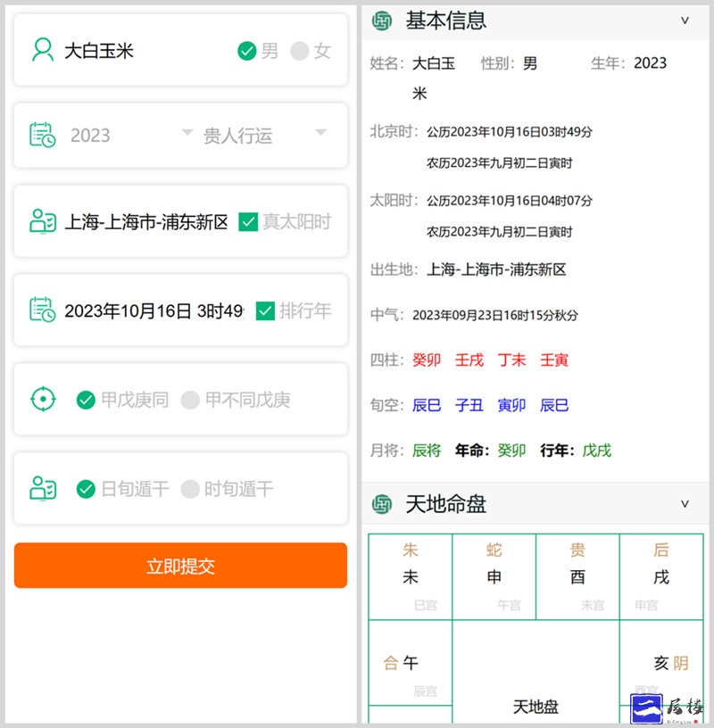
Task: Click the person icon beside 日旬遁干
Action: click(x=43, y=488)
